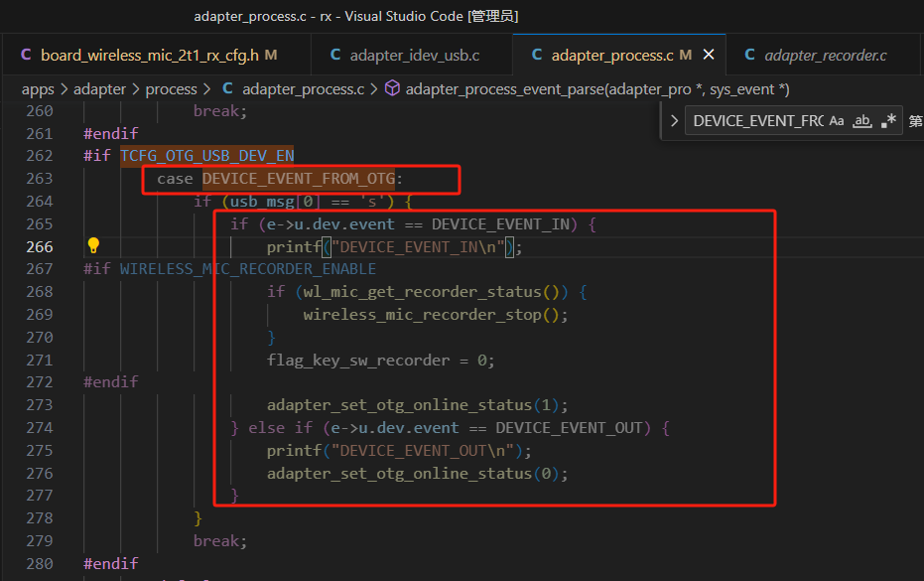This screenshot has width=924, height=581.
Task: Close the adapter_process.c tab
Action: tap(709, 55)
